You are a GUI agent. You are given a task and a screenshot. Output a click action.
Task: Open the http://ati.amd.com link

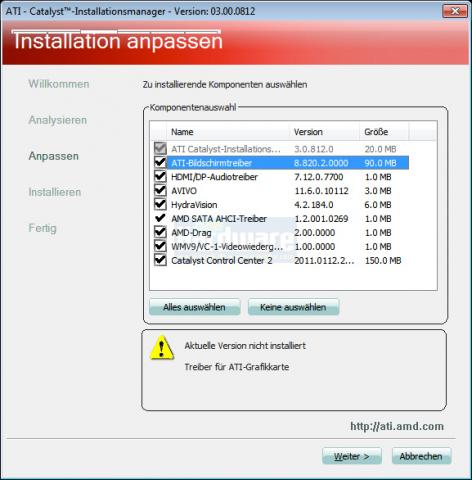point(397,426)
